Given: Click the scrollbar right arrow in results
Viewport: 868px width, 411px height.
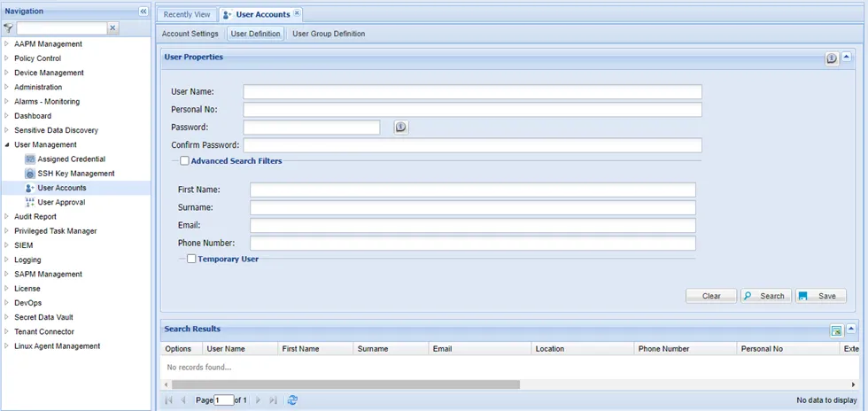Looking at the screenshot, I should coord(853,384).
